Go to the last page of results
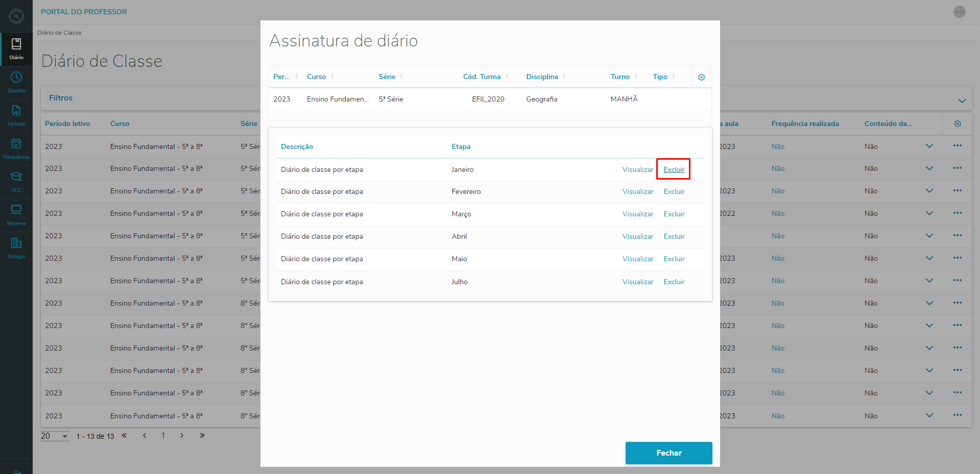This screenshot has width=980, height=474. [x=202, y=436]
